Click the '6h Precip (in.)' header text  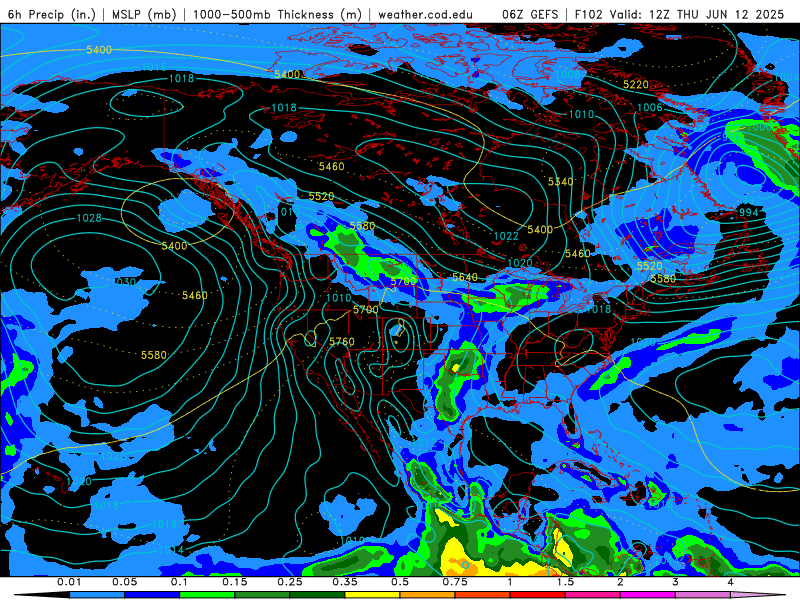(52, 14)
